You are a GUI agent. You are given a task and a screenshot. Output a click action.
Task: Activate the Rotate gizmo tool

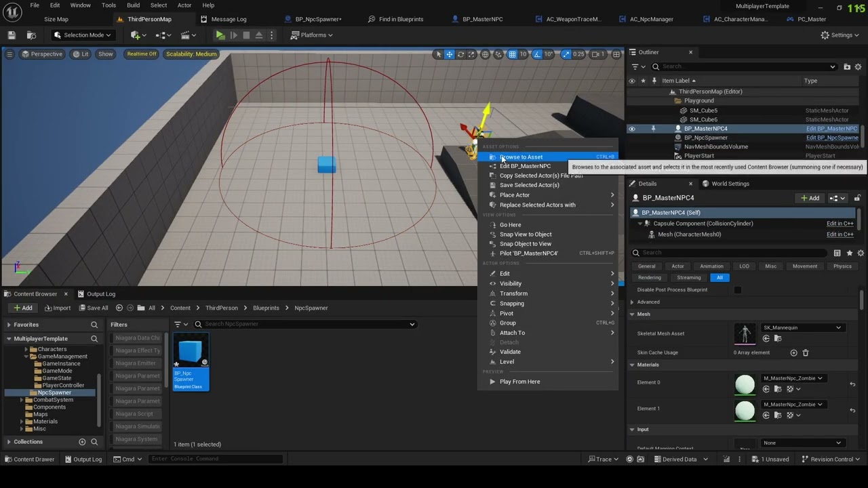pos(460,54)
